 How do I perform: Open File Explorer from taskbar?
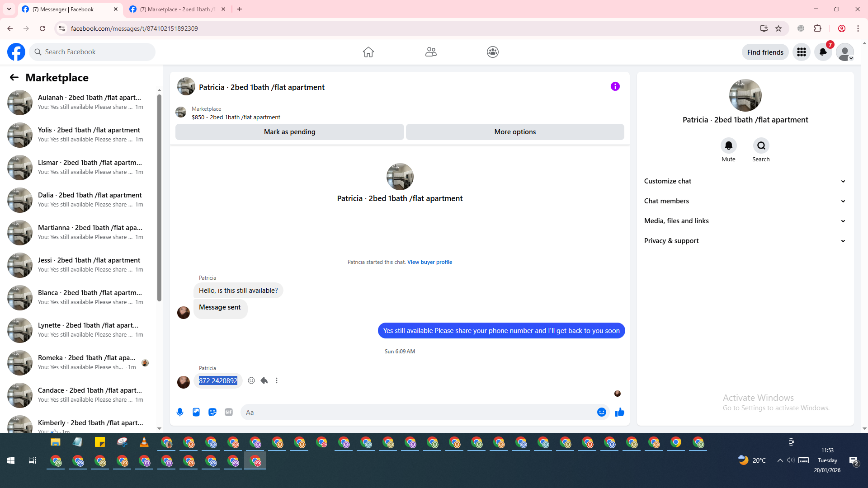coord(55,442)
